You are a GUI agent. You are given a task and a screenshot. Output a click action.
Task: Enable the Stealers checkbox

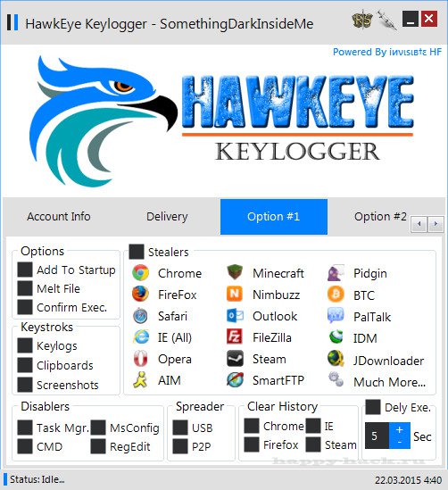point(137,252)
